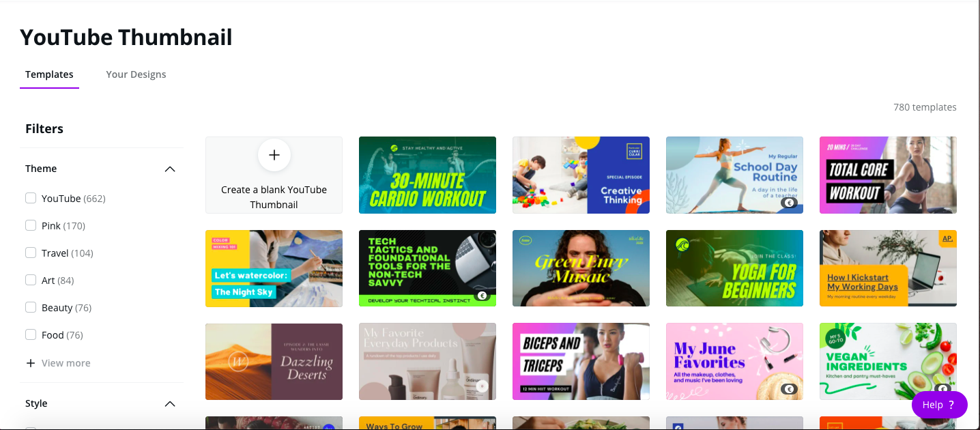Click the plus icon beside View more

coord(30,363)
